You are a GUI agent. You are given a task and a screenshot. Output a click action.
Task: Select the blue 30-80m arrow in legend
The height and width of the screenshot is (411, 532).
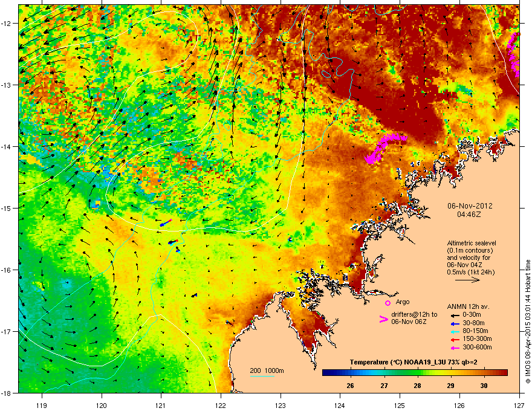[455, 324]
